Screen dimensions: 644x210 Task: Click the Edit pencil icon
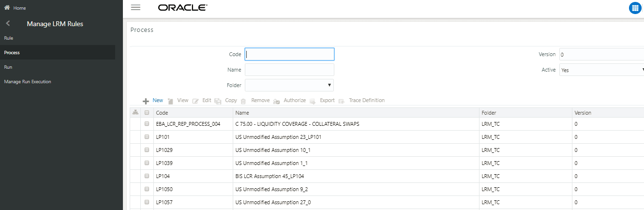(195, 101)
